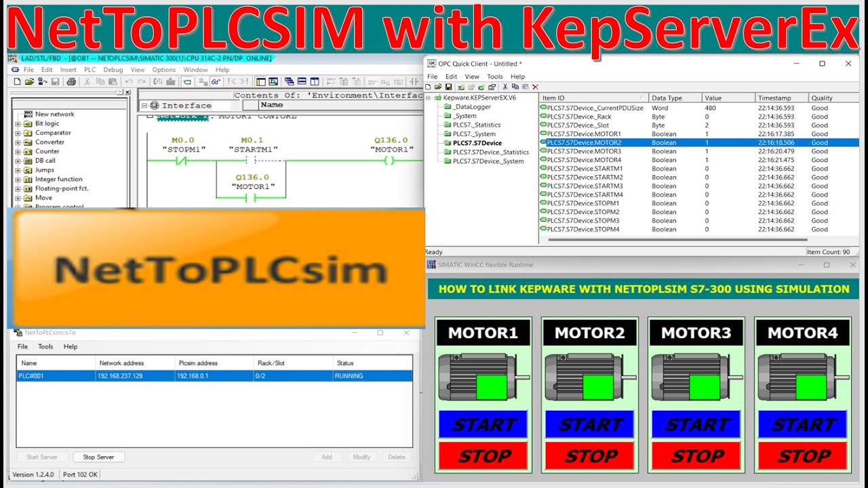Viewport: 868px width, 488px height.
Task: Click the red Delete X in the OPC Quick Client
Action: tap(535, 87)
